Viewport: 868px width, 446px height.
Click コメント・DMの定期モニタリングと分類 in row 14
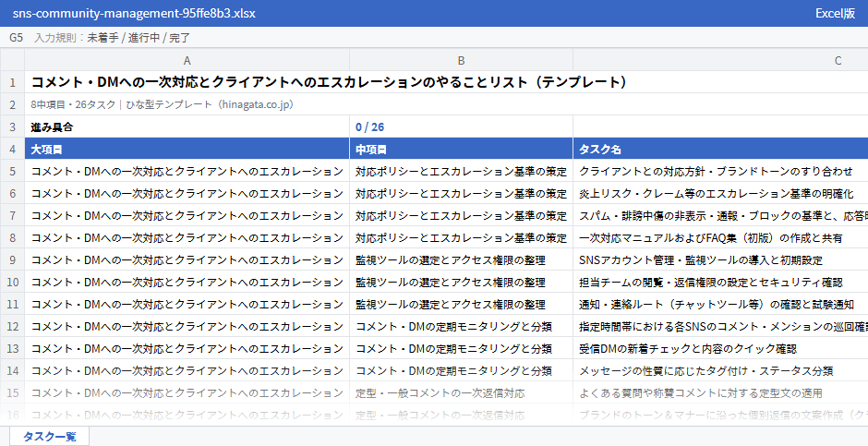click(461, 370)
